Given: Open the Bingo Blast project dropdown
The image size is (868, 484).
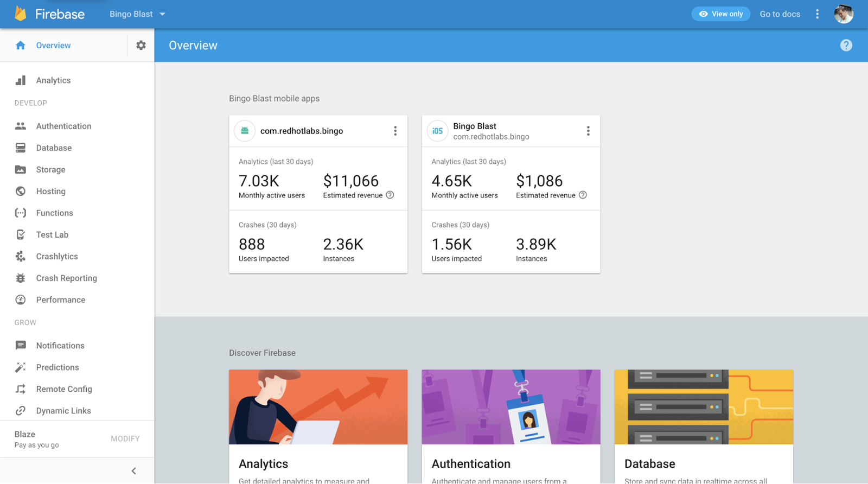Looking at the screenshot, I should (x=137, y=14).
